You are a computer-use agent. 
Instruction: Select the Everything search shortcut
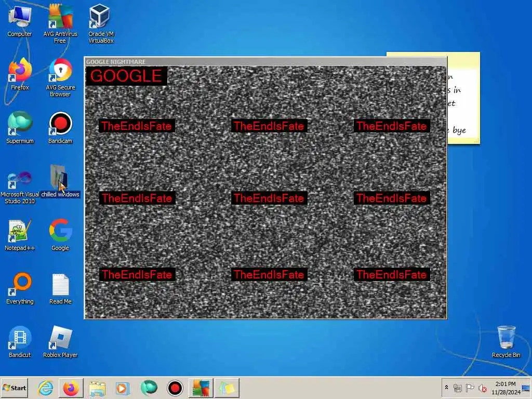pos(20,288)
